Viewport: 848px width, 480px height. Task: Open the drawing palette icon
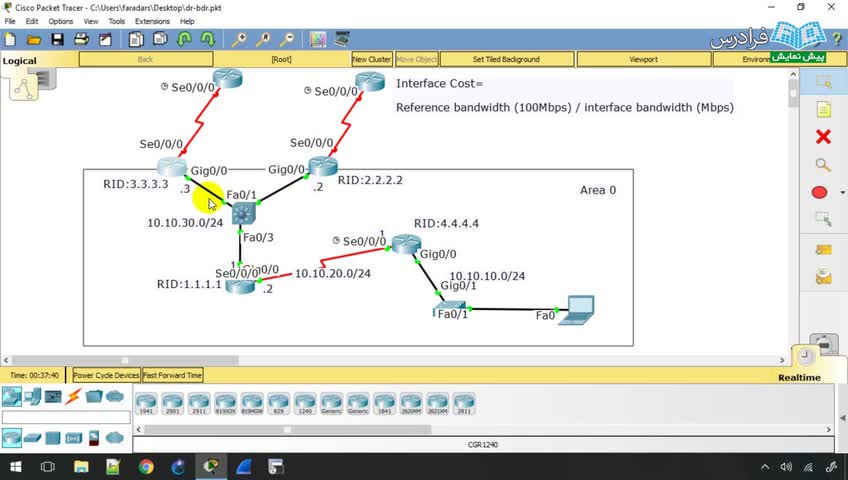tap(318, 39)
